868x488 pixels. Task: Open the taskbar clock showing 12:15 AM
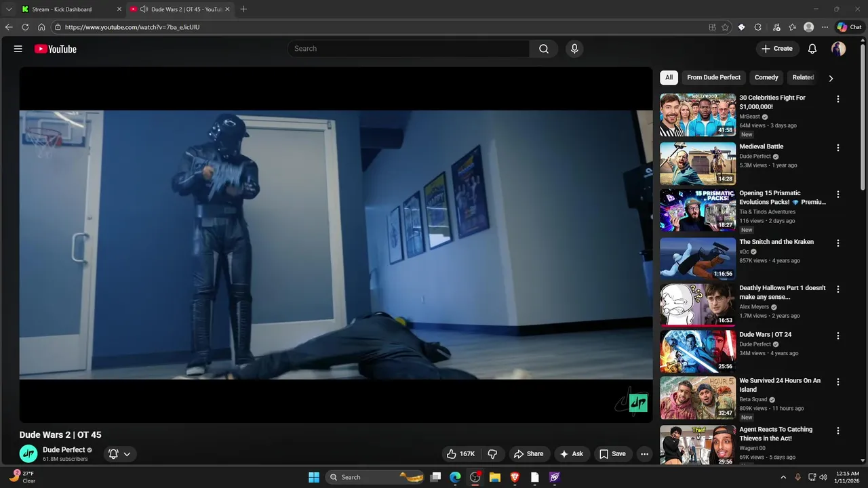pyautogui.click(x=848, y=477)
